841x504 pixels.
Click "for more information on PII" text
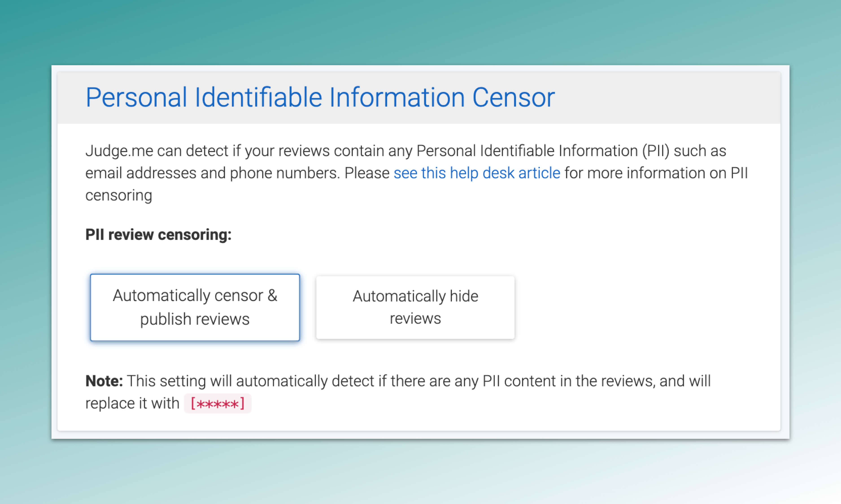tap(656, 173)
